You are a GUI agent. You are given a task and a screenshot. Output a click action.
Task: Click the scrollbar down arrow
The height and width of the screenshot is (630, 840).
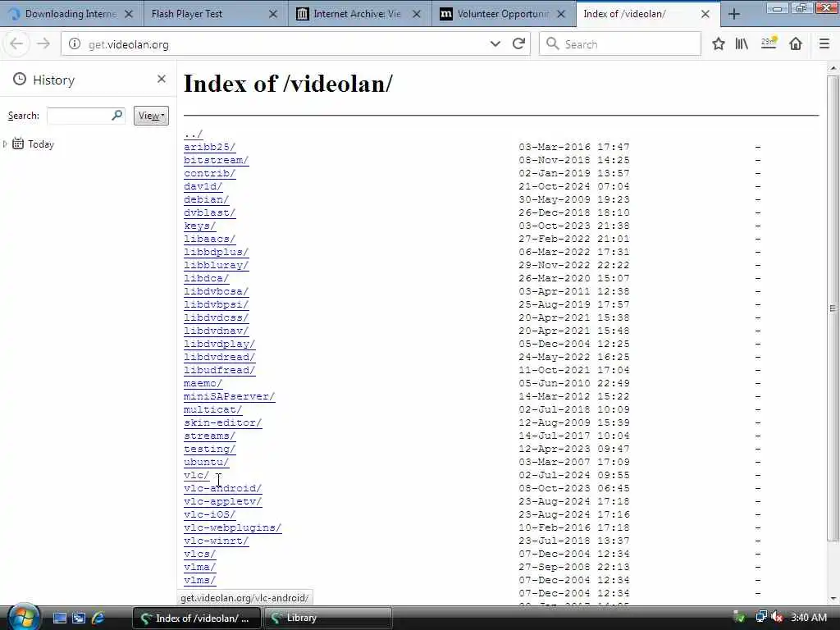coord(833,599)
